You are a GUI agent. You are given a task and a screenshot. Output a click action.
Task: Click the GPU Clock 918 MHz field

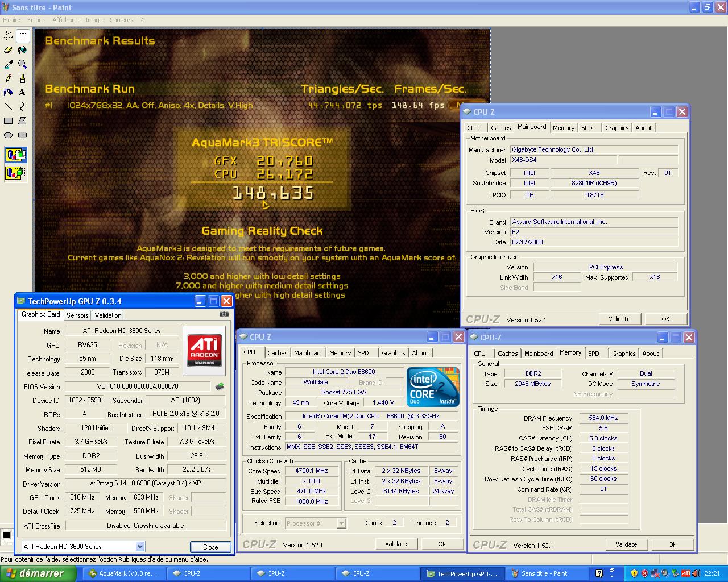point(82,497)
